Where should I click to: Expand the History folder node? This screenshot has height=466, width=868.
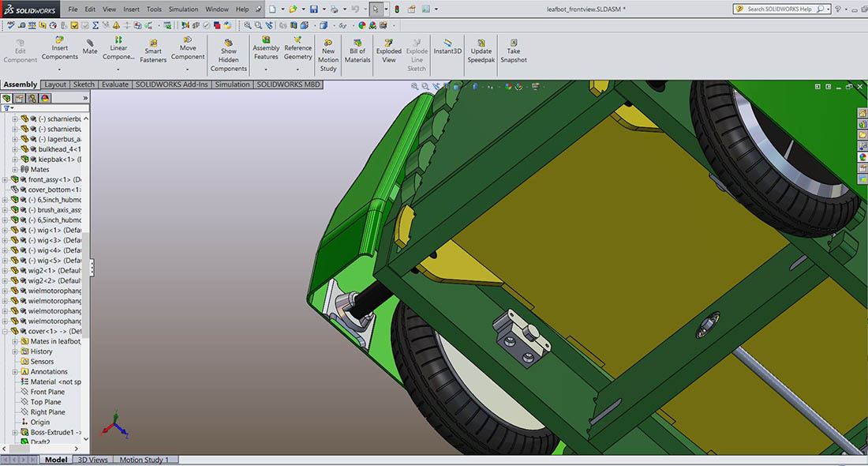[x=15, y=351]
